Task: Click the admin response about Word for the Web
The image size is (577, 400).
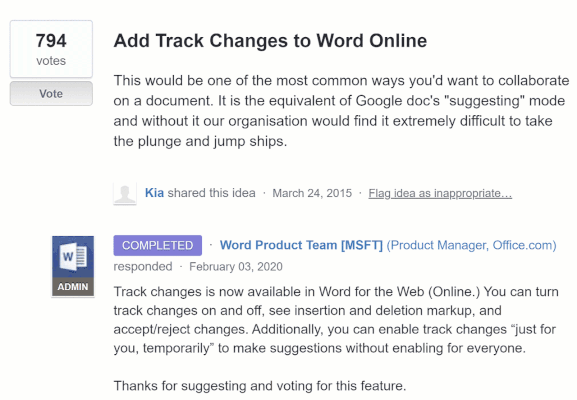Action: tap(336, 320)
